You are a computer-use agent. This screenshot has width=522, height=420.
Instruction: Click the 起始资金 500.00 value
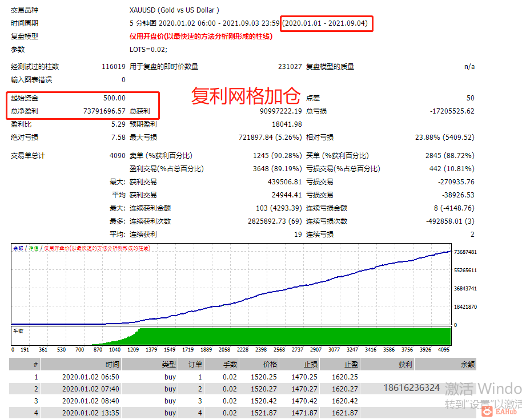pyautogui.click(x=114, y=98)
